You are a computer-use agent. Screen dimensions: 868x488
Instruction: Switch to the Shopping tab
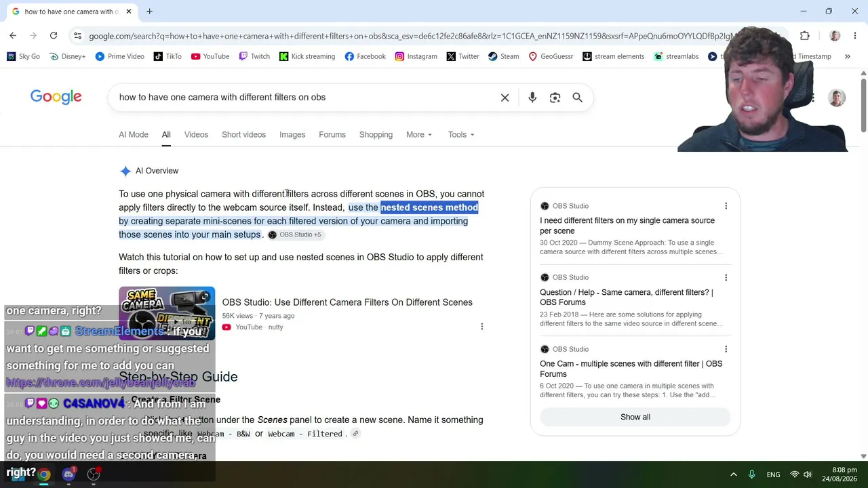coord(376,134)
